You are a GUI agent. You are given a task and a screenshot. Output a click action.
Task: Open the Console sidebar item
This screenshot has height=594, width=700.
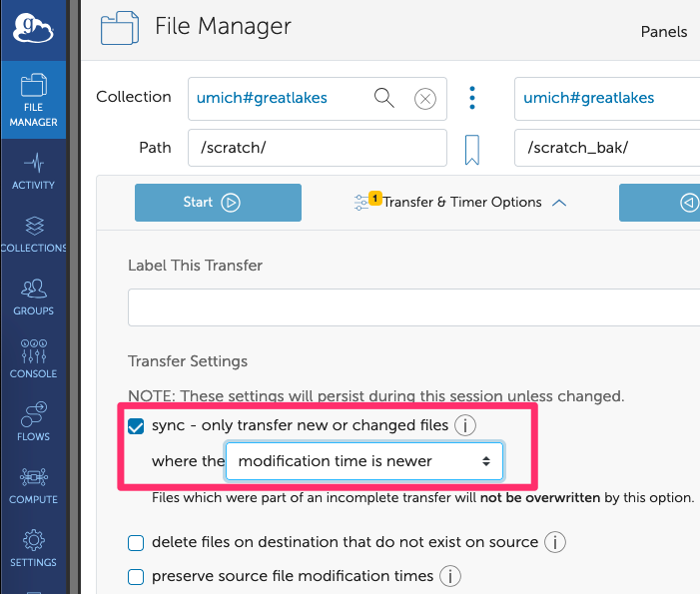[33, 359]
